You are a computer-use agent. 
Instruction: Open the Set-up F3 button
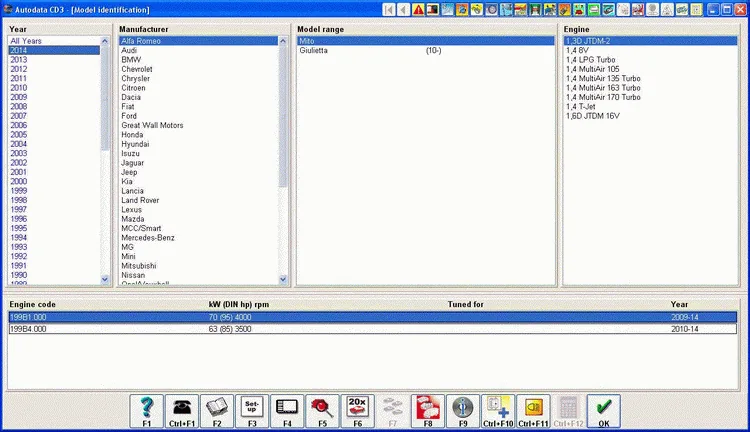click(252, 411)
